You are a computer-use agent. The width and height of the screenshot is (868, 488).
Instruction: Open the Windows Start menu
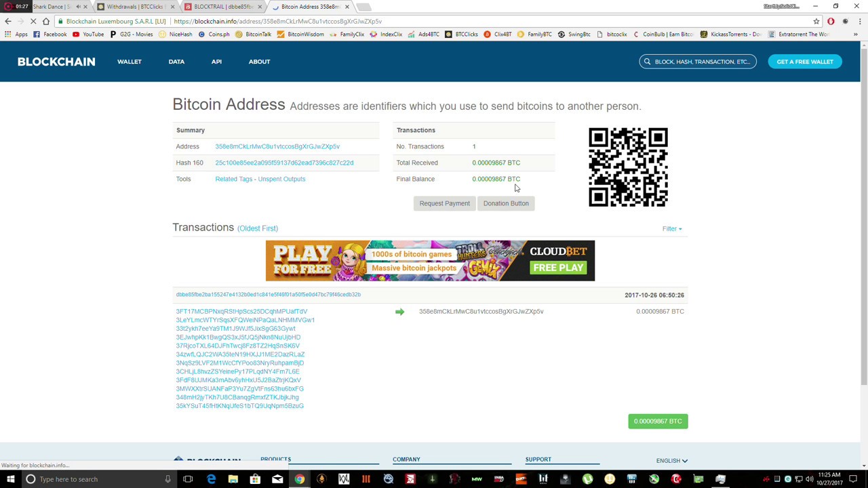(10, 479)
